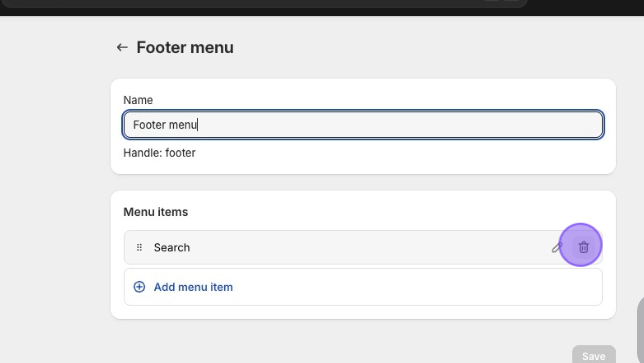Click the Name field label
644x363 pixels.
(x=138, y=100)
